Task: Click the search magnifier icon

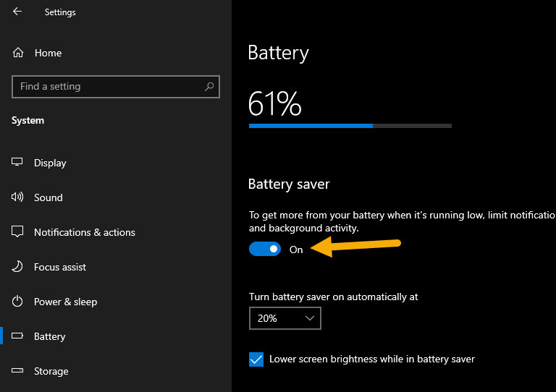Action: (209, 87)
